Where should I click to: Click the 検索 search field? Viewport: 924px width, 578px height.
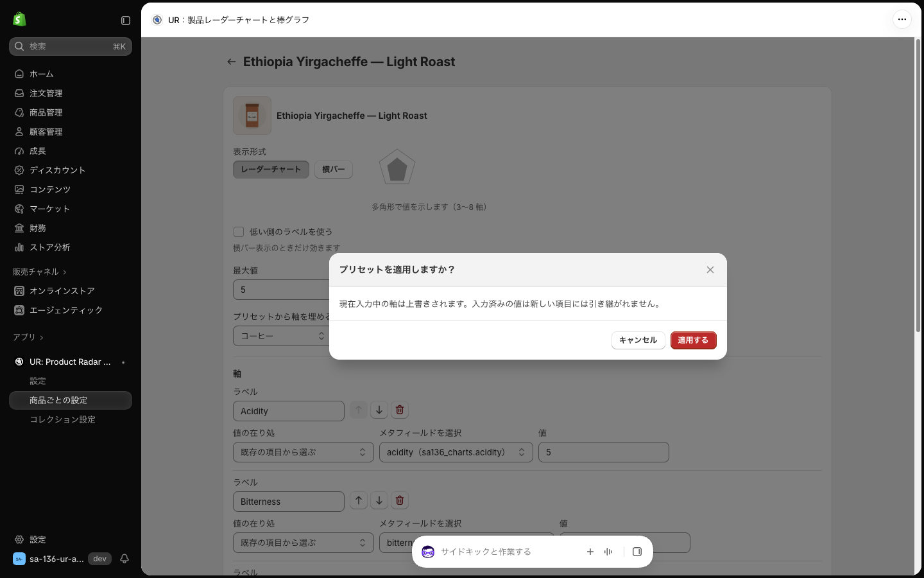click(71, 46)
